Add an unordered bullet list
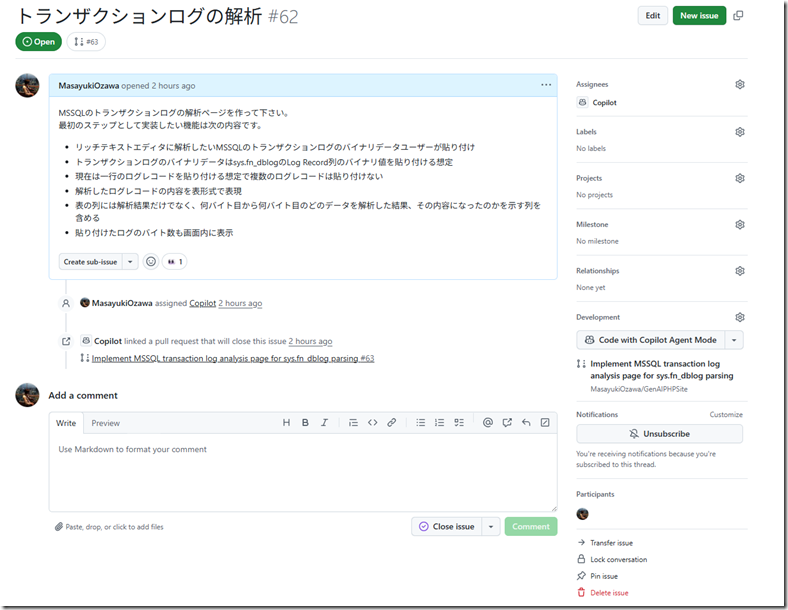The height and width of the screenshot is (610, 788). (x=421, y=423)
